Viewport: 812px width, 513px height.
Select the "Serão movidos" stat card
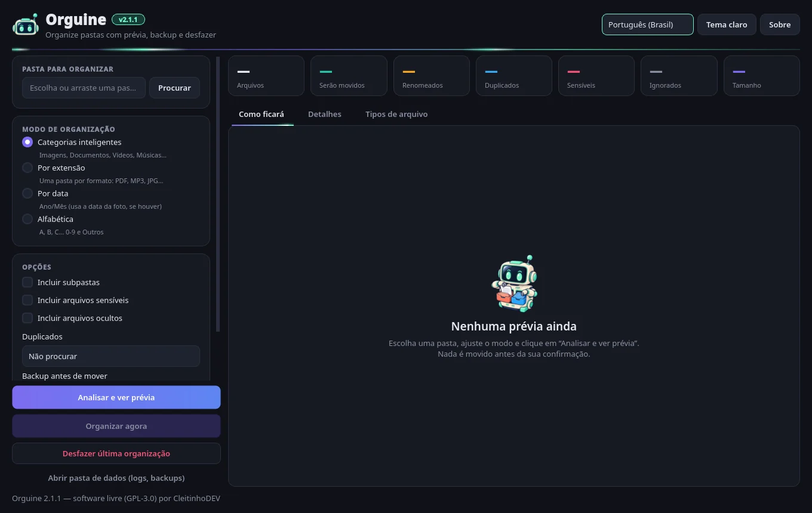pyautogui.click(x=349, y=76)
